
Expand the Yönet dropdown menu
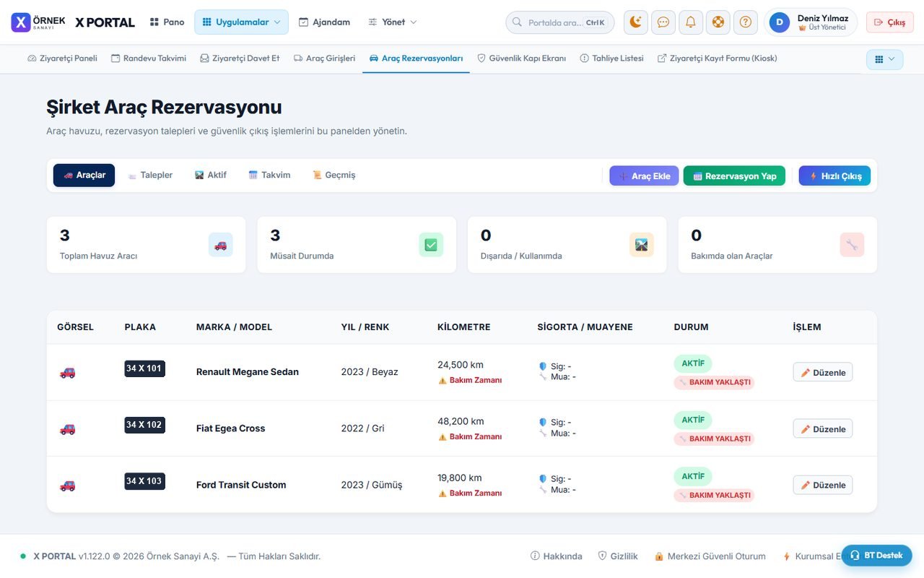[393, 22]
